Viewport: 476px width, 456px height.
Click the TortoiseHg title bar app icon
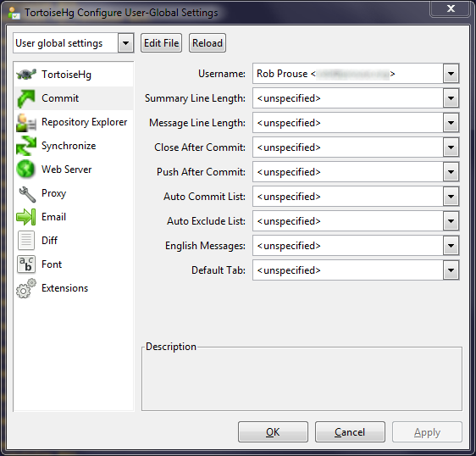(14, 13)
